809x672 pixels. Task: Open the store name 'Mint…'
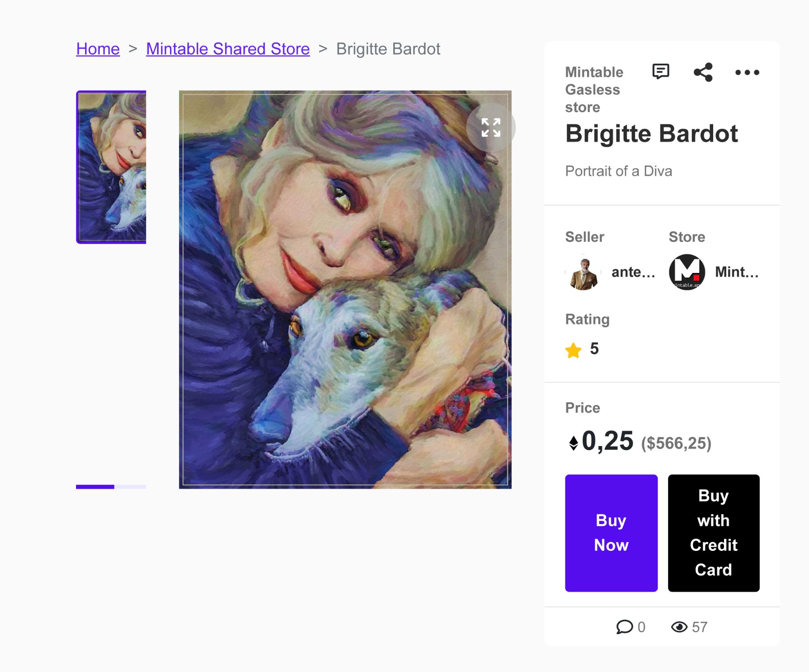[x=736, y=272]
